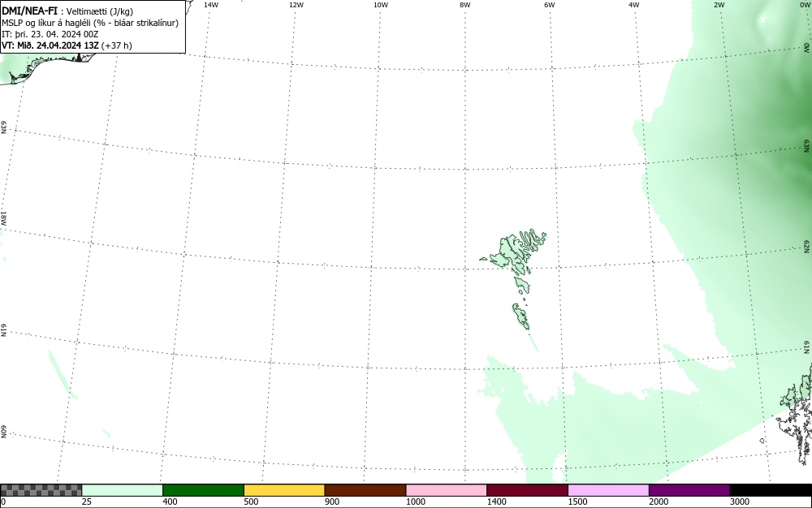
Task: Click the "Veltimætti (J/kg)" parameter label
Action: click(100, 11)
